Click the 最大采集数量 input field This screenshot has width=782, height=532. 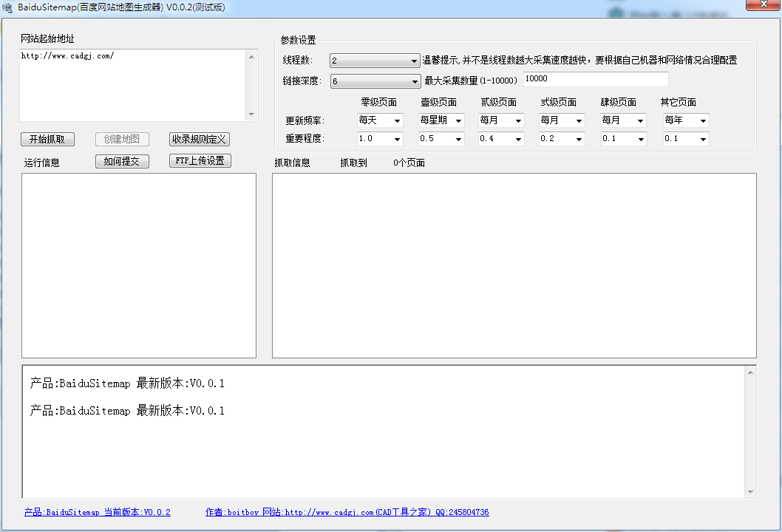pyautogui.click(x=596, y=79)
